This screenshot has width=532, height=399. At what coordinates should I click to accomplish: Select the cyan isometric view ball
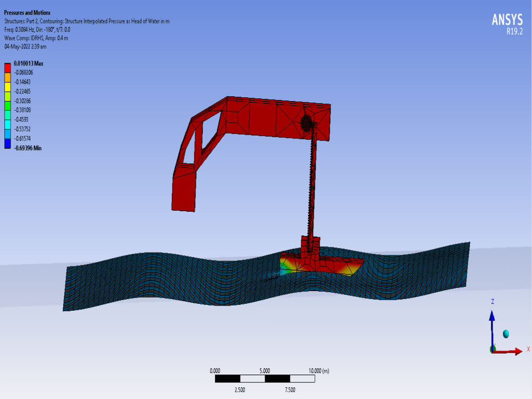point(505,334)
